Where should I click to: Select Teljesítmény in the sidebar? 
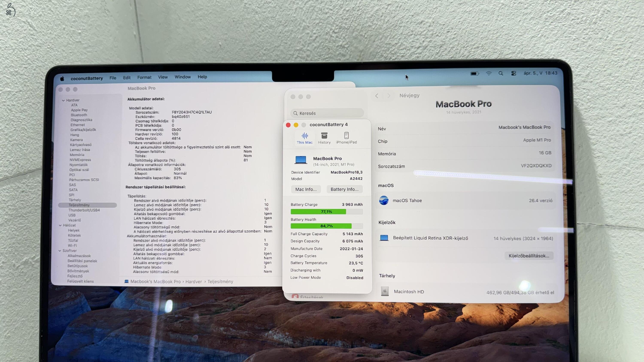(88, 205)
